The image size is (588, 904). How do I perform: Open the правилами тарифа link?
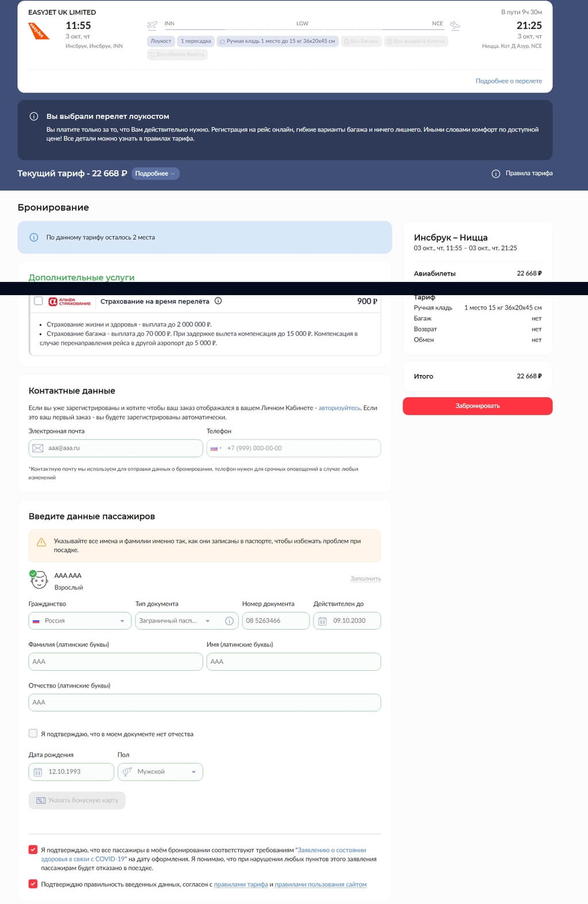[x=241, y=884]
